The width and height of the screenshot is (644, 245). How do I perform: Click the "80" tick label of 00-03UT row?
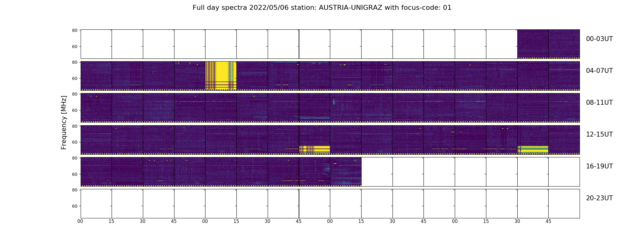click(75, 30)
